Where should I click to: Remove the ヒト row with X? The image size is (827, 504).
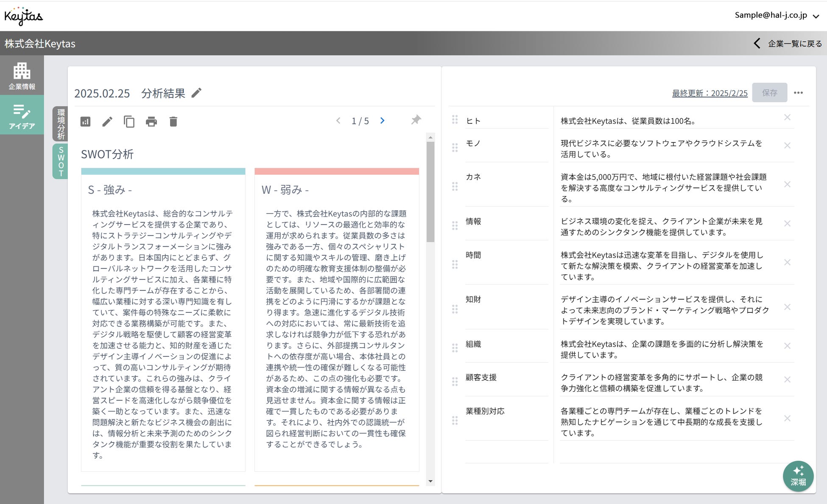787,117
